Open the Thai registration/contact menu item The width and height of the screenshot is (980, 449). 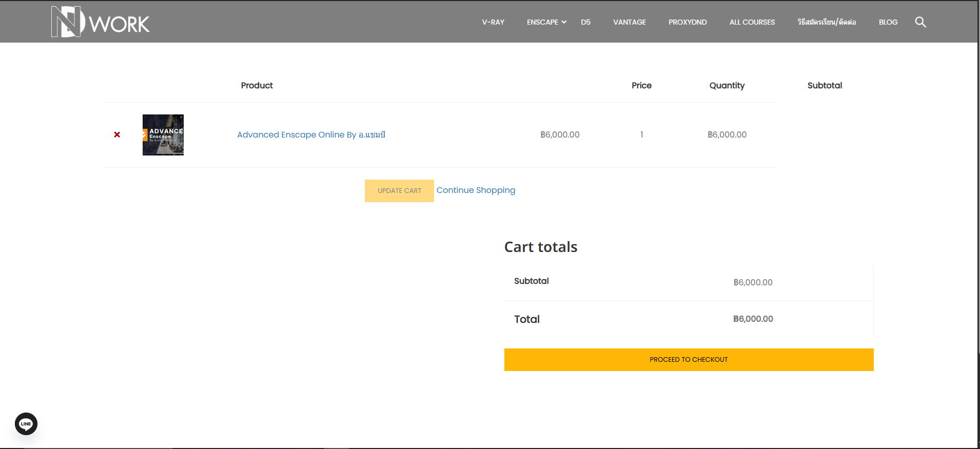tap(827, 22)
